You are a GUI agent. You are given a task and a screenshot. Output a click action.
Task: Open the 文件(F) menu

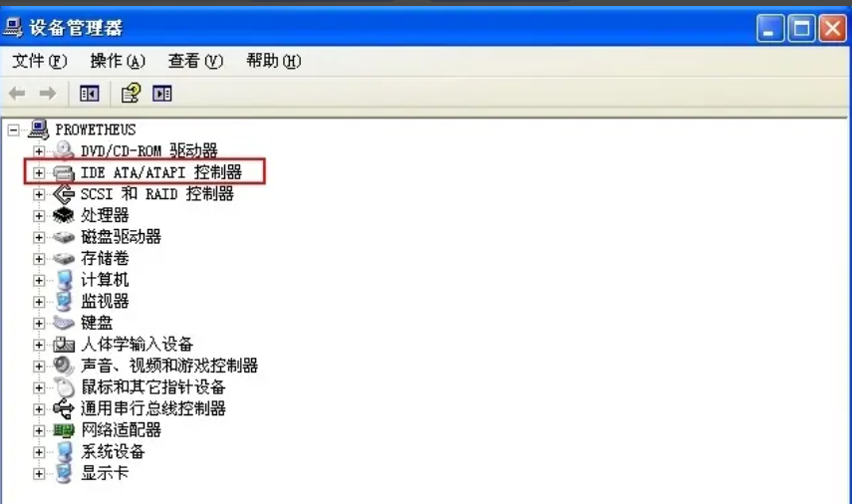pos(40,61)
